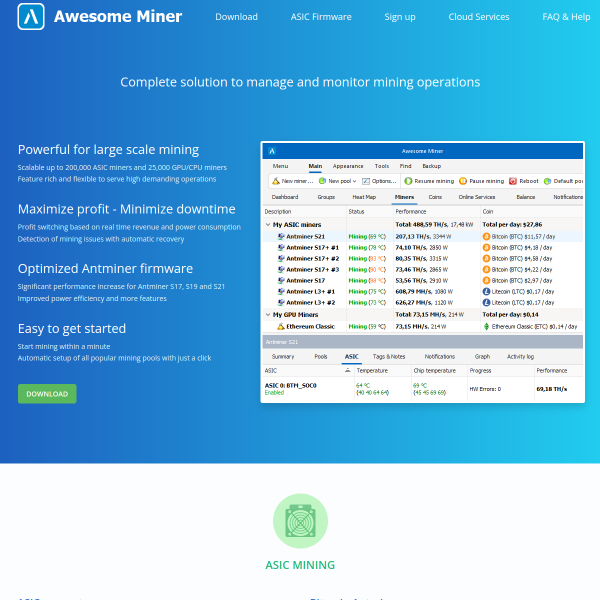Viewport: 600px width, 600px height.
Task: Click the Antminer S21 row miner icon
Action: tap(281, 236)
